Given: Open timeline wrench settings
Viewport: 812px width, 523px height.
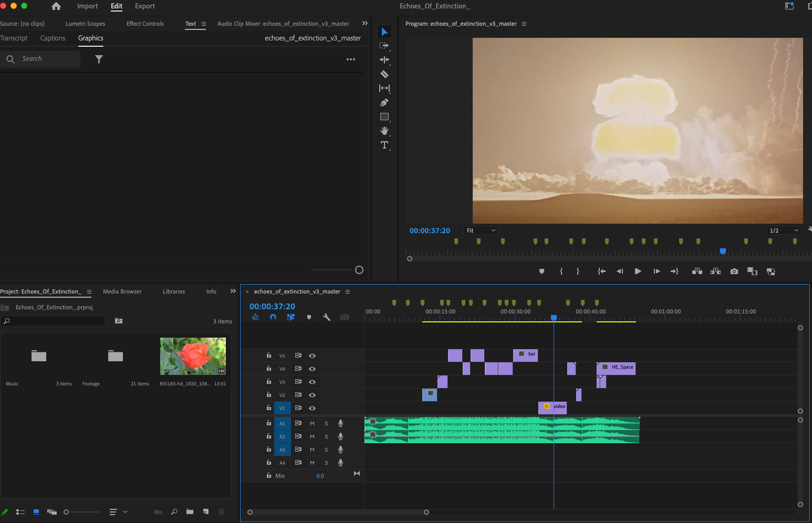Looking at the screenshot, I should click(x=327, y=317).
